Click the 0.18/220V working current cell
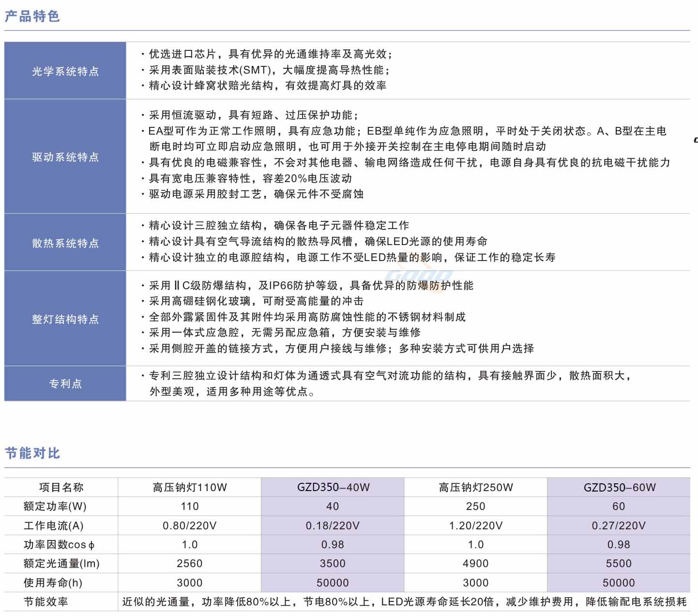This screenshot has height=616, width=698. tap(333, 525)
